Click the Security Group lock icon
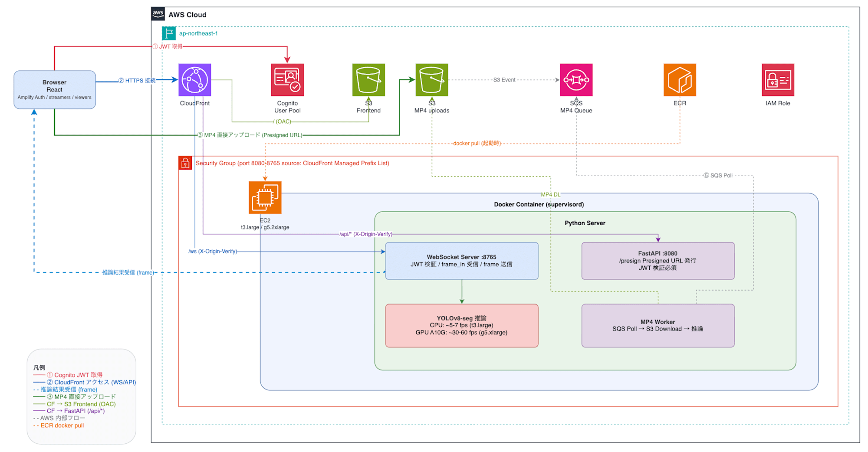This screenshot has height=452, width=868. pos(185,163)
